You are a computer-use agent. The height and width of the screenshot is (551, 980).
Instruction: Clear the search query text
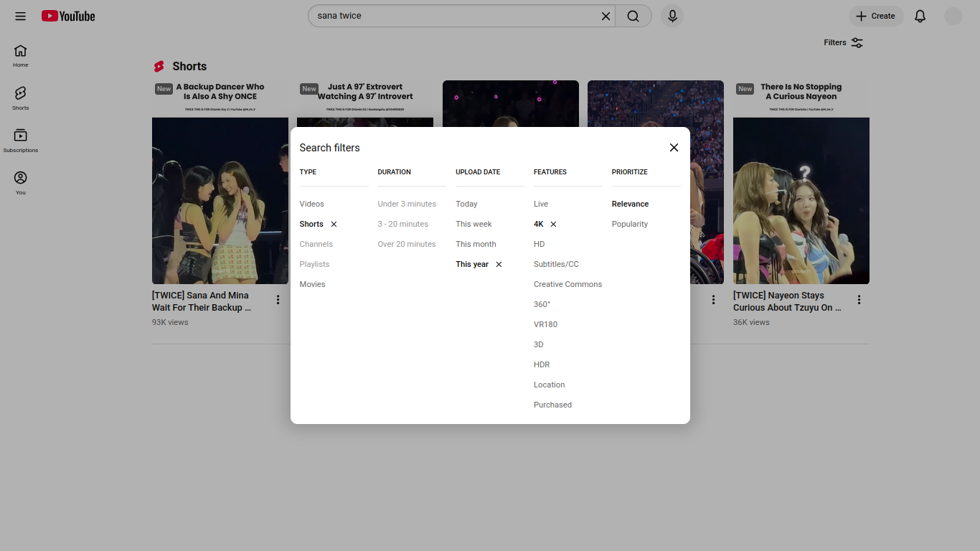pos(606,17)
